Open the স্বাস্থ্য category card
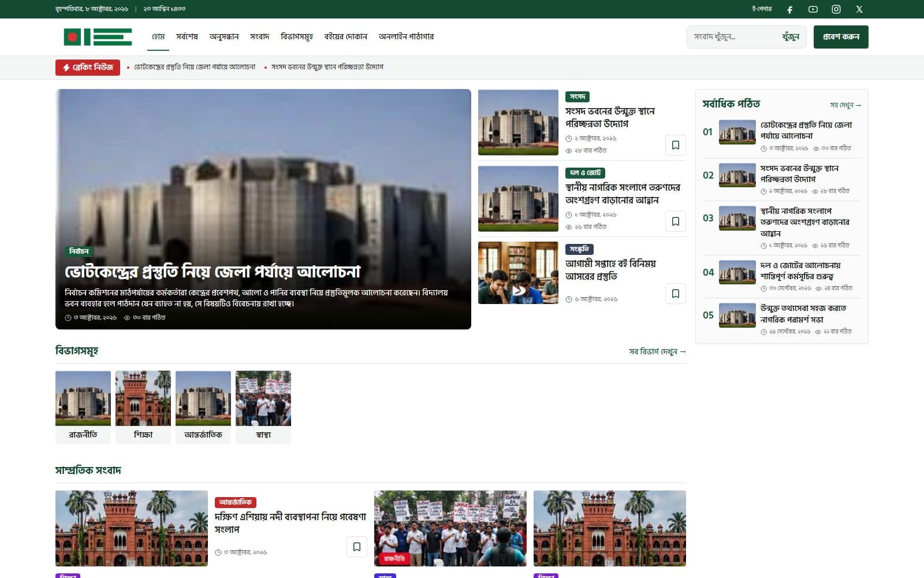This screenshot has width=924, height=578. [263, 407]
